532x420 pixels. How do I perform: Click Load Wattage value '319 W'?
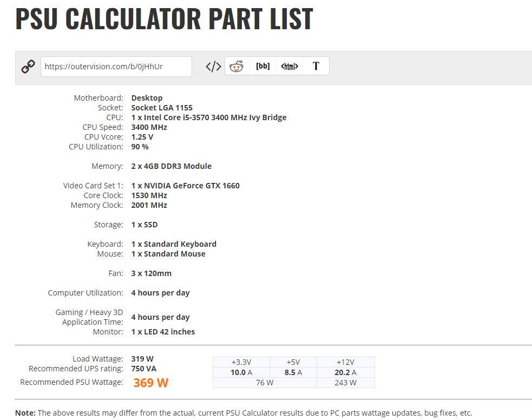pos(142,359)
